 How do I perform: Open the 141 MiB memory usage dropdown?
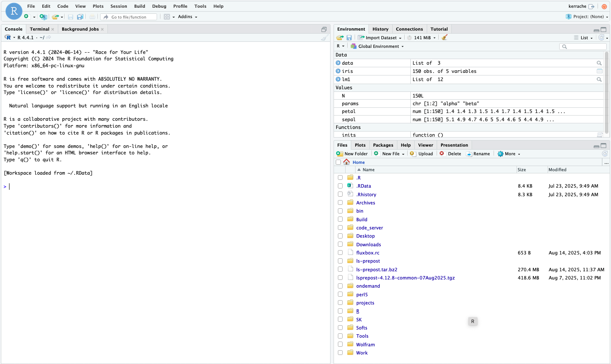tap(425, 38)
